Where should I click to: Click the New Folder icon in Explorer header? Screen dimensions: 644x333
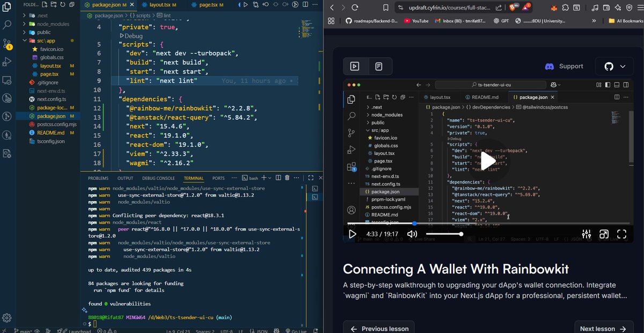pyautogui.click(x=53, y=4)
